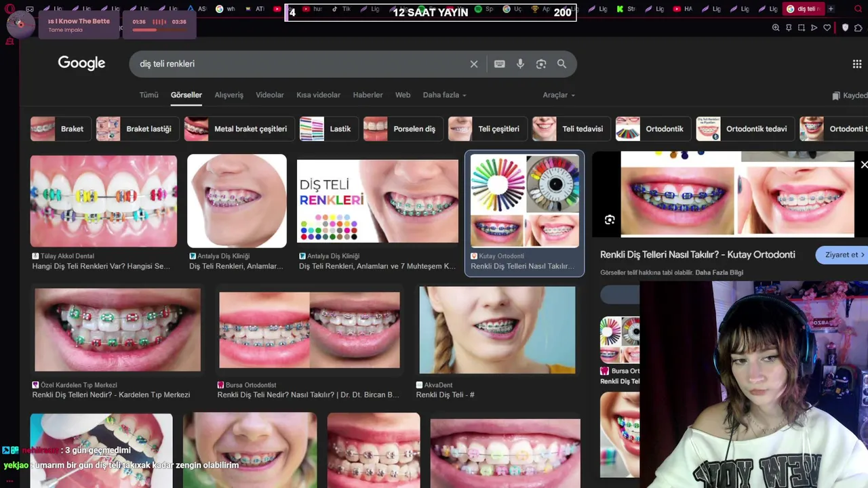Filter by the Ortodontik tedavi chip
This screenshot has height=488, width=868.
[x=745, y=129]
